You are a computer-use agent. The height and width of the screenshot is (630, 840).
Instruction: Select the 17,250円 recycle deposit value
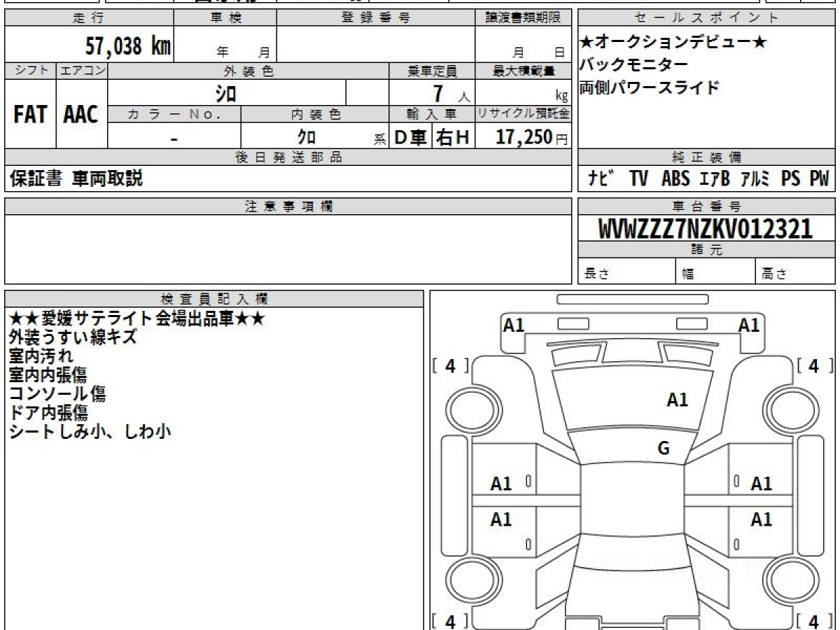coord(532,137)
